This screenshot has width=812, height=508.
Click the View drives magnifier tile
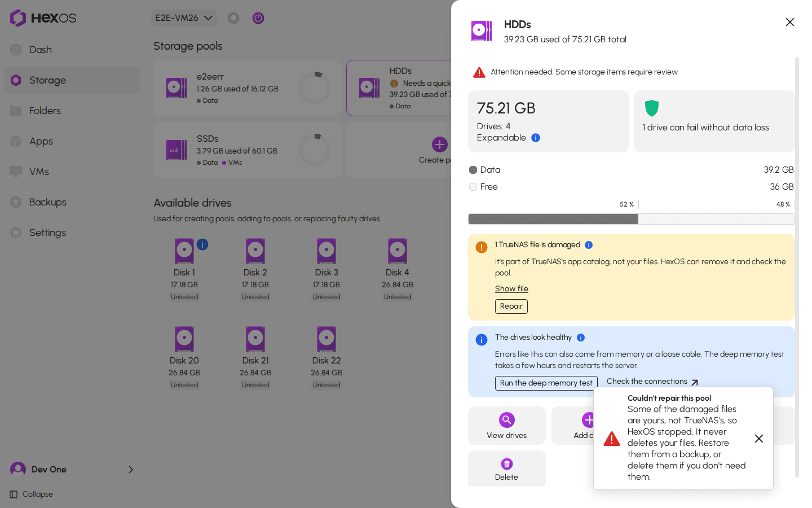coord(507,426)
